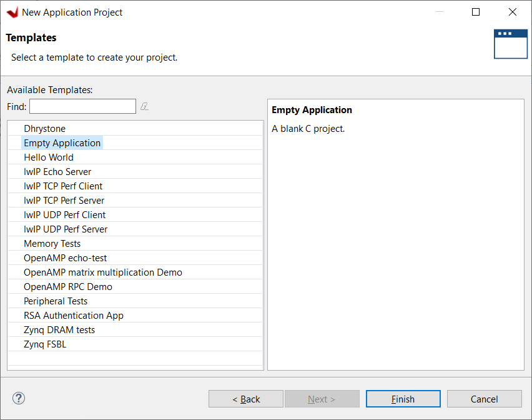
Task: Go back with the Back button
Action: pyautogui.click(x=246, y=399)
